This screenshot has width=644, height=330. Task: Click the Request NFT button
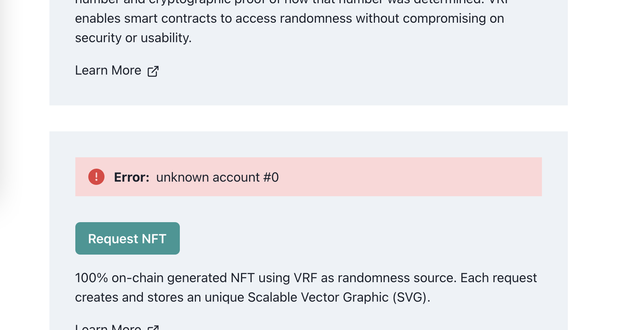(127, 238)
